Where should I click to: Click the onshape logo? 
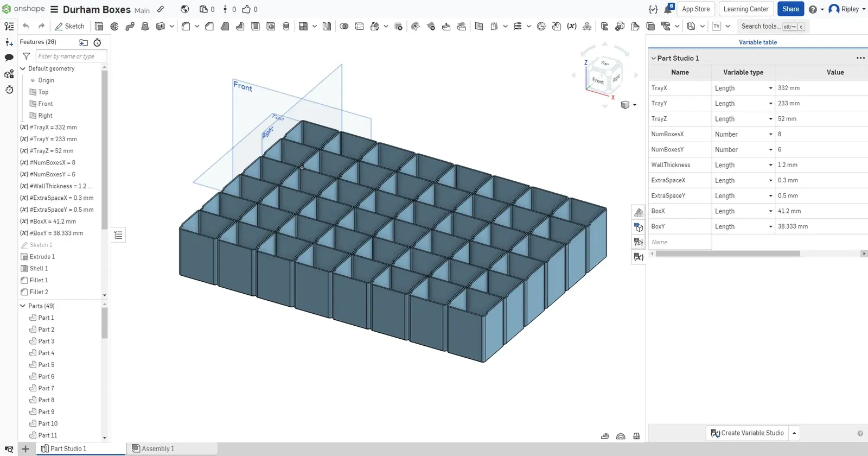(x=24, y=9)
